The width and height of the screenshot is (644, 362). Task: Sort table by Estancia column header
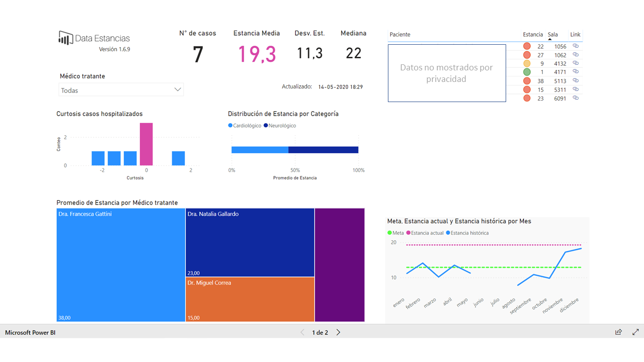(x=533, y=35)
